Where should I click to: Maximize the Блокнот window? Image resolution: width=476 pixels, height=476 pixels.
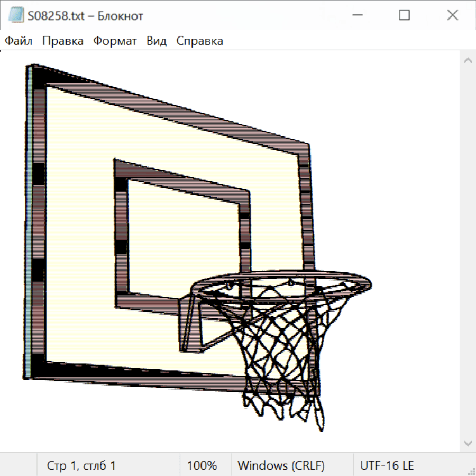click(x=404, y=15)
